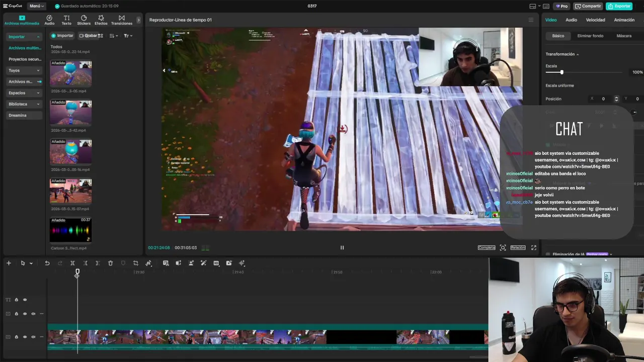Mute the main video track audio
644x362 pixels.
[33, 337]
